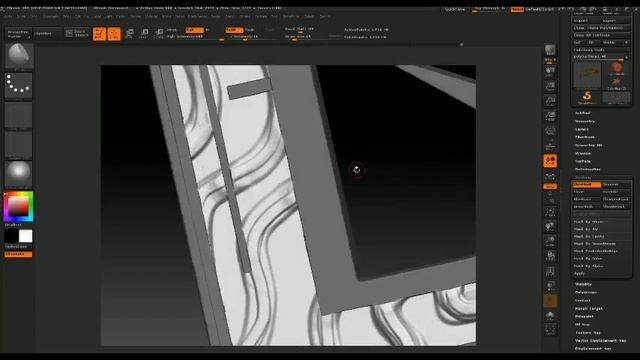Open the Material menu
The image size is (640, 360).
[x=151, y=16]
